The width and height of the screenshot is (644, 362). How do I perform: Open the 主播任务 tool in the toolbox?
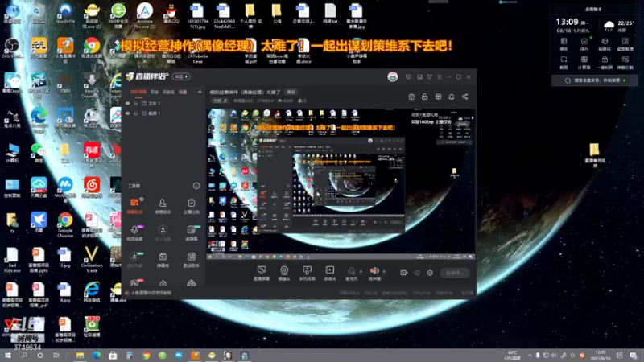coord(192,206)
